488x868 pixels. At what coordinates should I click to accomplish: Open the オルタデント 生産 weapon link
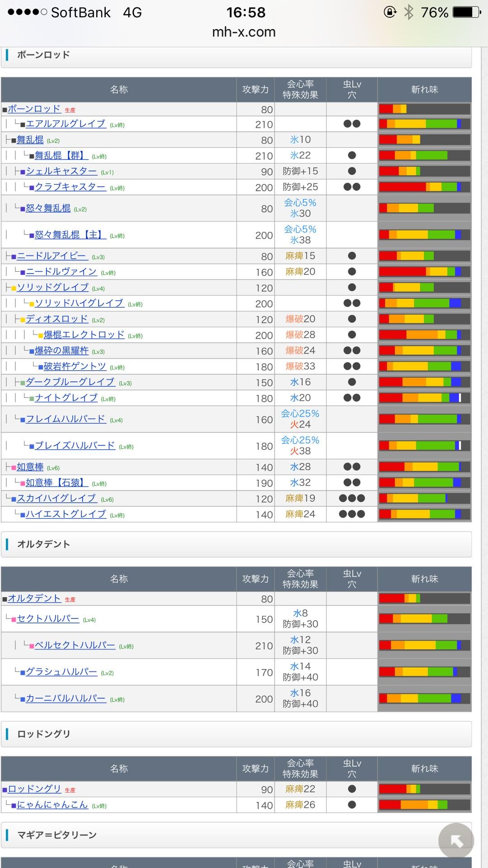pyautogui.click(x=34, y=599)
